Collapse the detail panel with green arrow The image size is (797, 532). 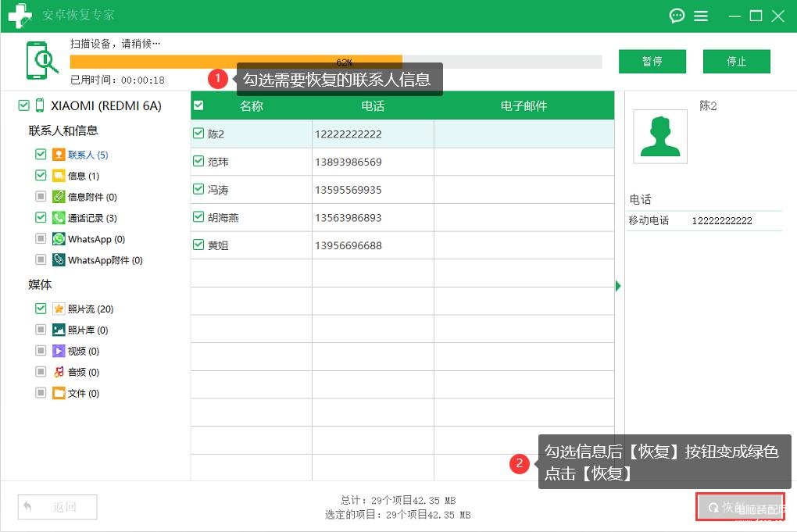click(x=618, y=286)
